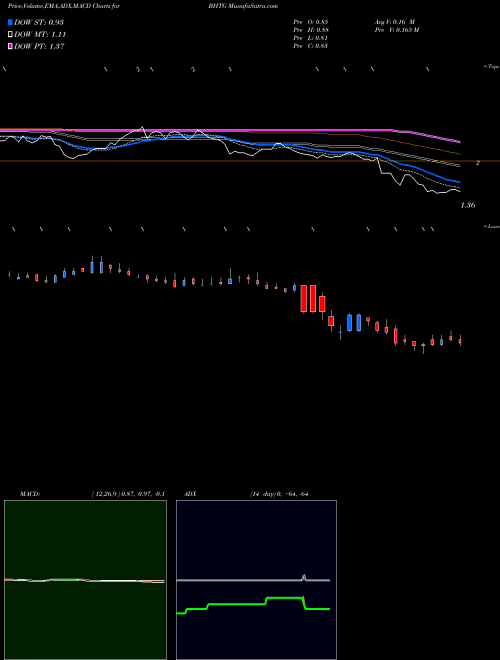This screenshot has height=660, width=500.
Task: Click the MACD (12,26,9) values text
Action: (x=128, y=494)
